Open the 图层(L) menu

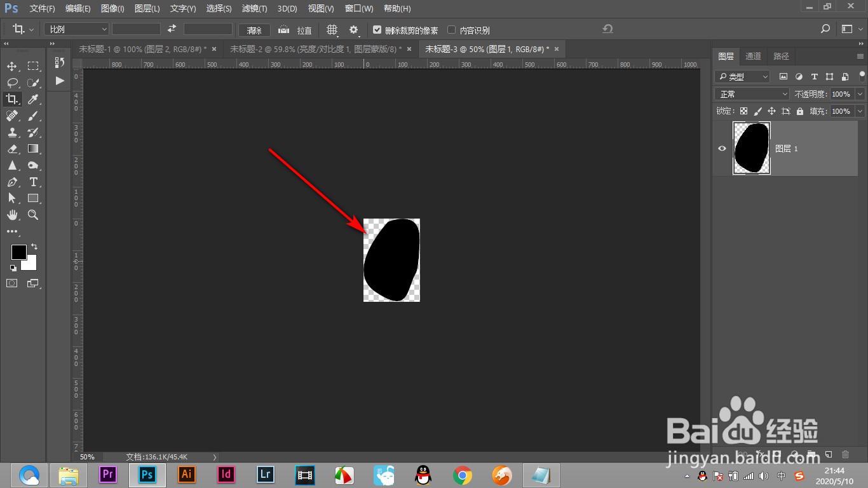[x=147, y=9]
